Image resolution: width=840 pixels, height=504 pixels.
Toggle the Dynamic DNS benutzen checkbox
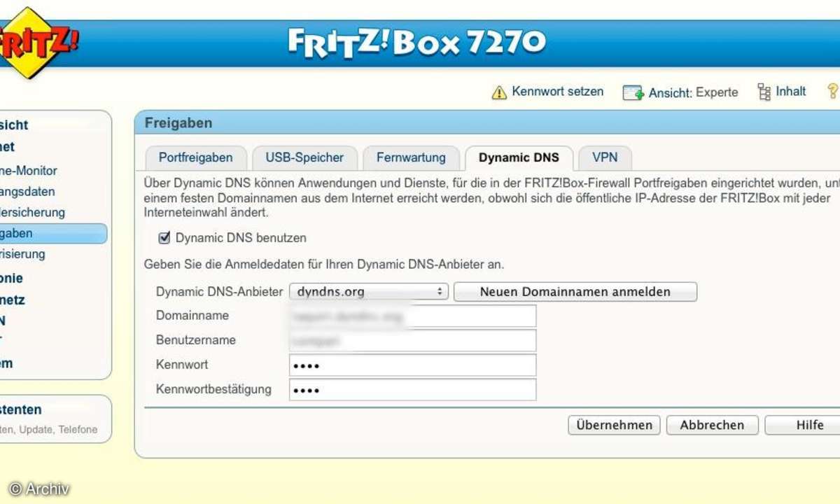point(164,238)
